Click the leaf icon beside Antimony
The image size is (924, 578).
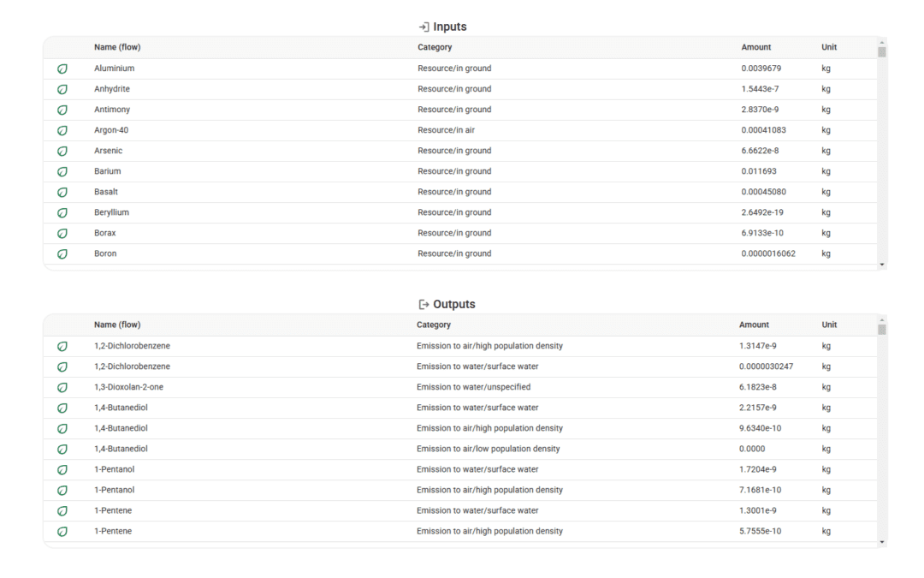[x=62, y=110]
